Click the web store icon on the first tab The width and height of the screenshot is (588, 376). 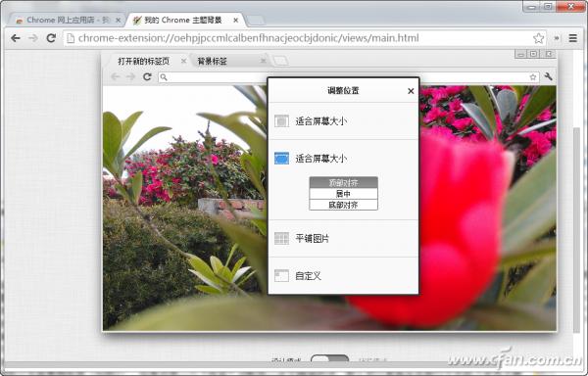(20, 21)
